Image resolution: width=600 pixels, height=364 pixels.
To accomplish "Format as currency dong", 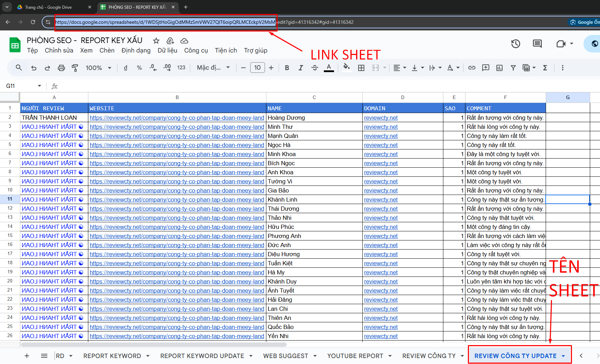I will pos(125,68).
